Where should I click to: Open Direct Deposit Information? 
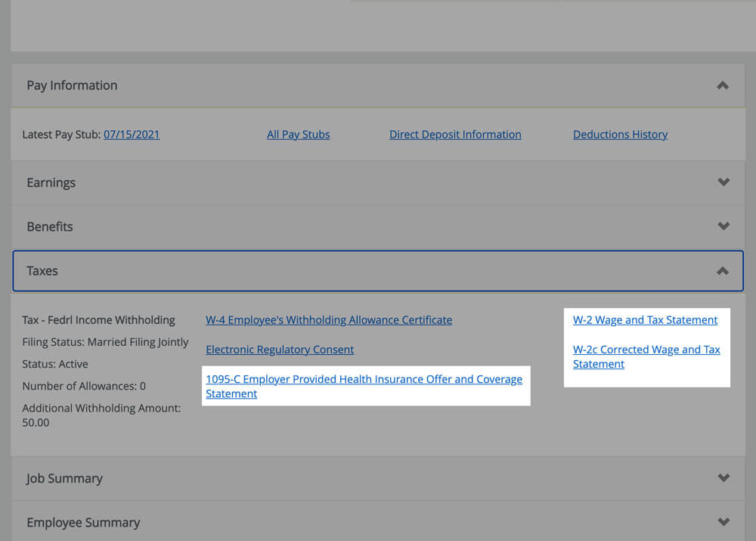click(x=455, y=134)
